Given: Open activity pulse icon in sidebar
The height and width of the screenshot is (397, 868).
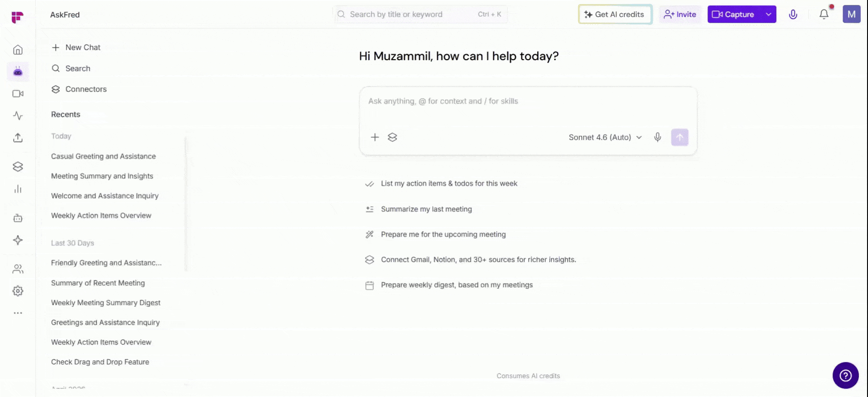Looking at the screenshot, I should pos(18,116).
